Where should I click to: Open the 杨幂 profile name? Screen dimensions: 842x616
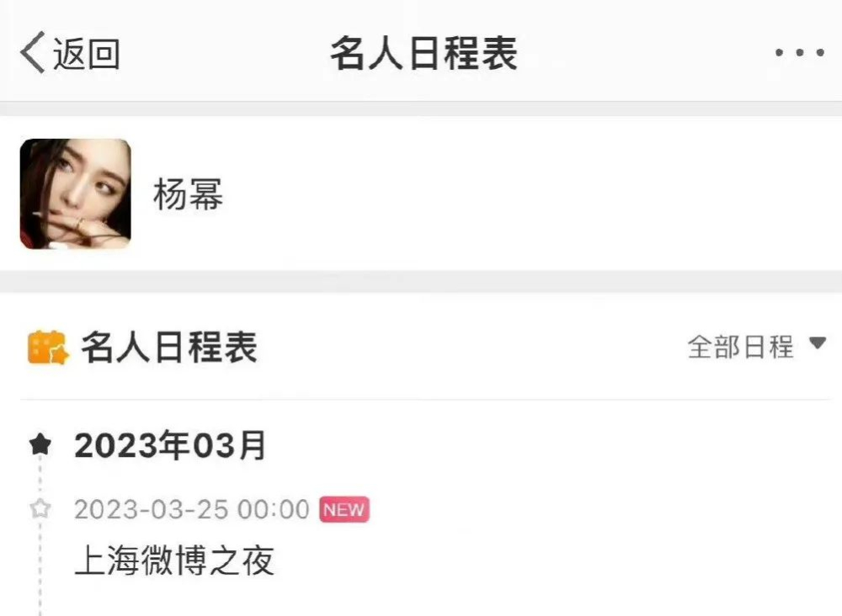(188, 194)
